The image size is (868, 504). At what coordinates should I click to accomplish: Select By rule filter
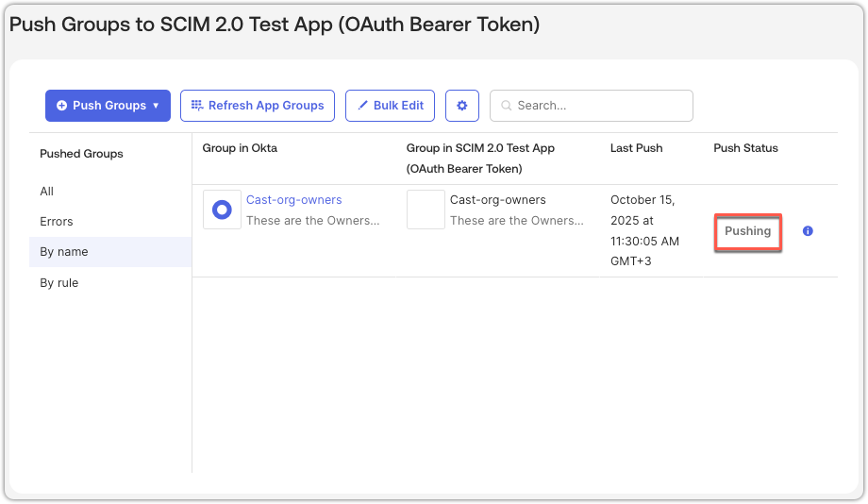pyautogui.click(x=59, y=283)
